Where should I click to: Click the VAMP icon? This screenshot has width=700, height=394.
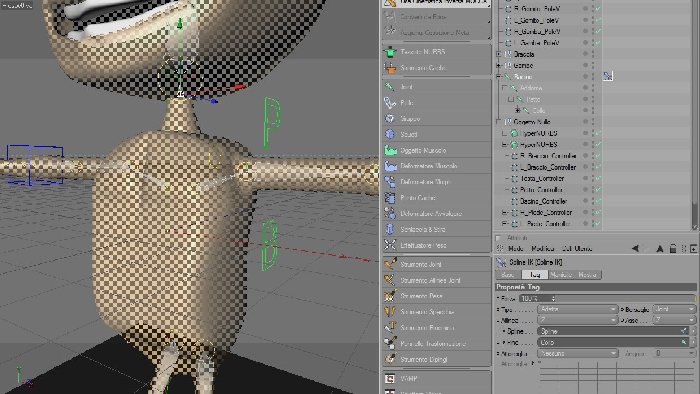click(390, 378)
